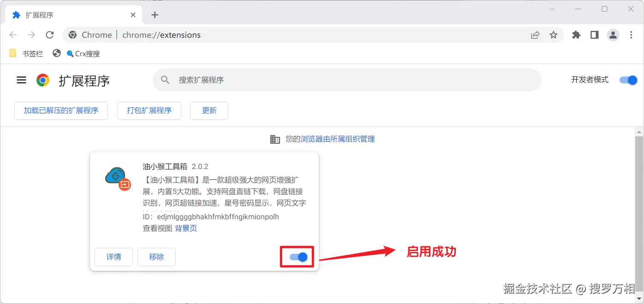
Task: Disable the 油小猴工具箱 extension toggle
Action: [298, 257]
